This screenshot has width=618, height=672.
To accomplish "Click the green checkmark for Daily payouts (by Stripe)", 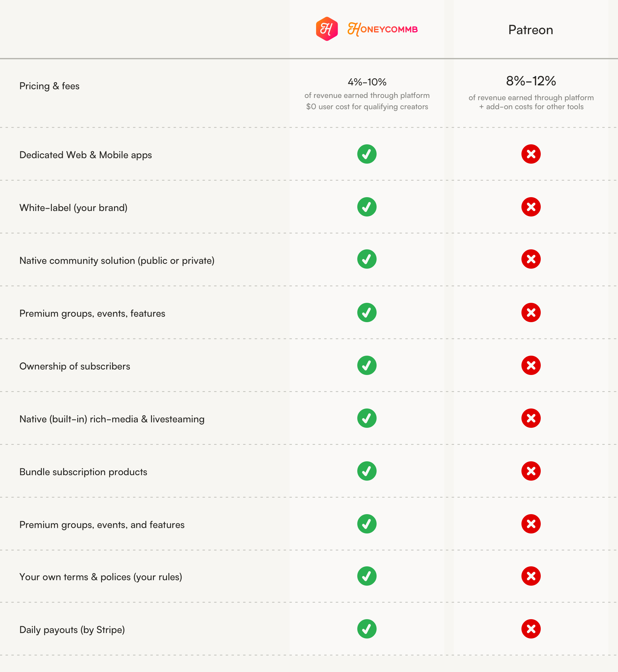I will pos(367,629).
